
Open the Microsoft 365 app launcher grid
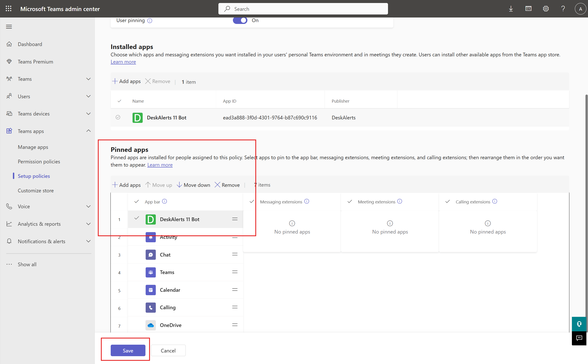pos(9,9)
